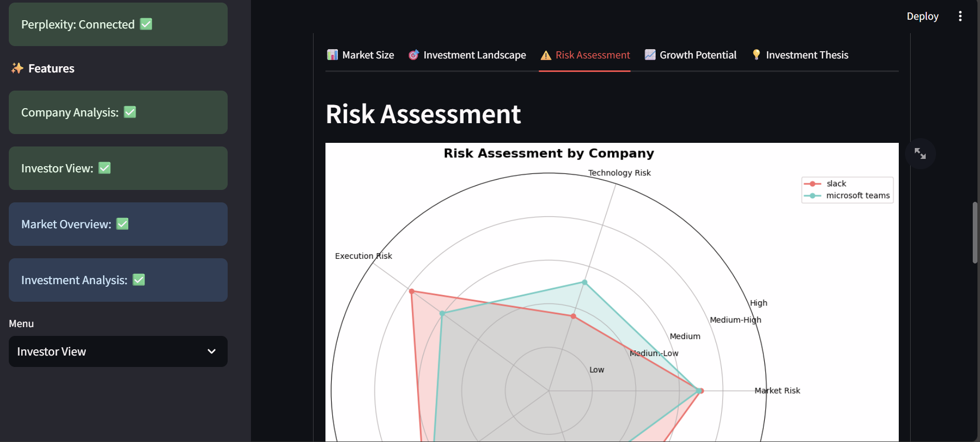The image size is (980, 442).
Task: Click the Perplexity: Connected status card
Action: (x=118, y=24)
